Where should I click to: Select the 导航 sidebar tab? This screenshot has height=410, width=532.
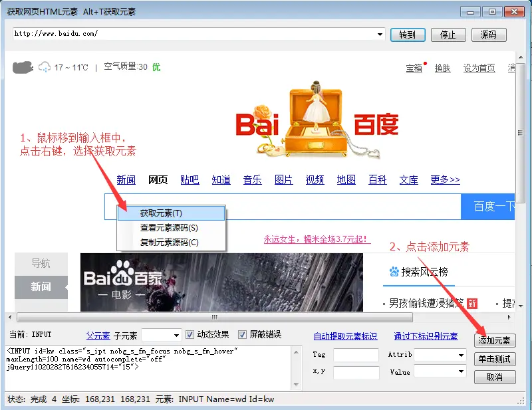(41, 264)
